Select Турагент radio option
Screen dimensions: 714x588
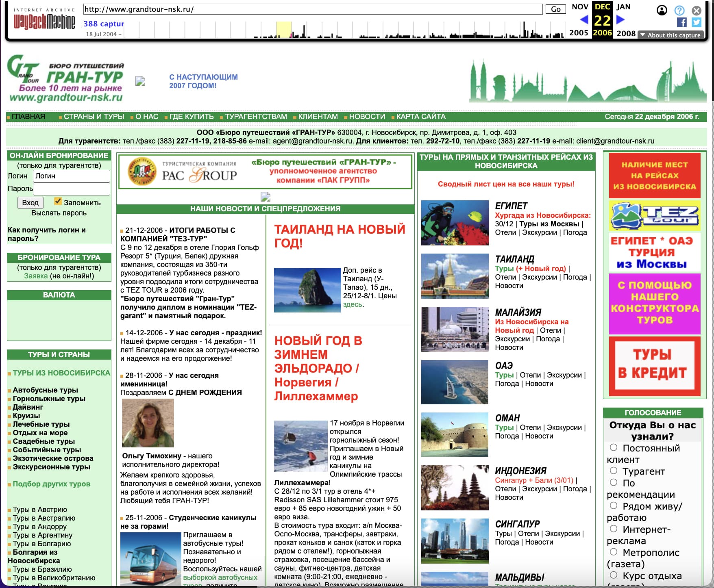coord(614,471)
